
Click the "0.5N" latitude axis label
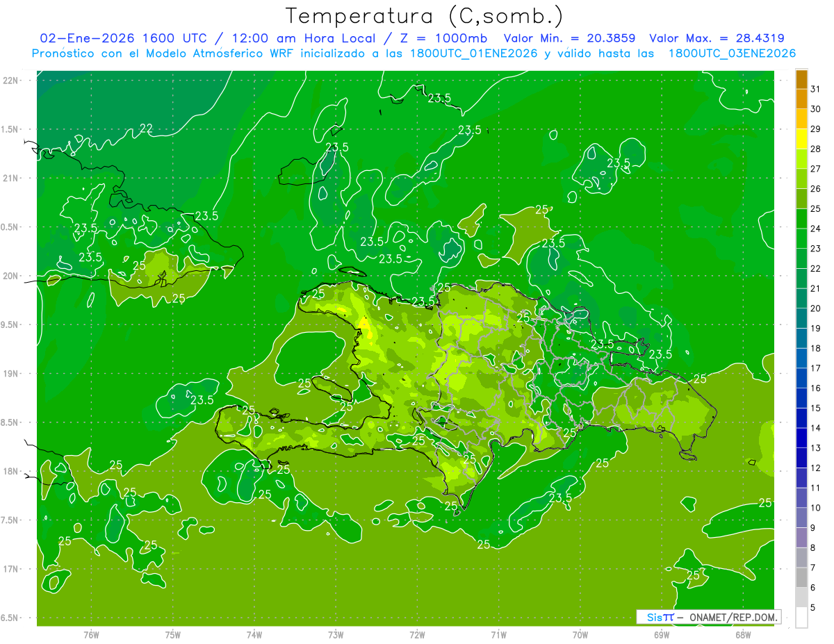tap(10, 227)
